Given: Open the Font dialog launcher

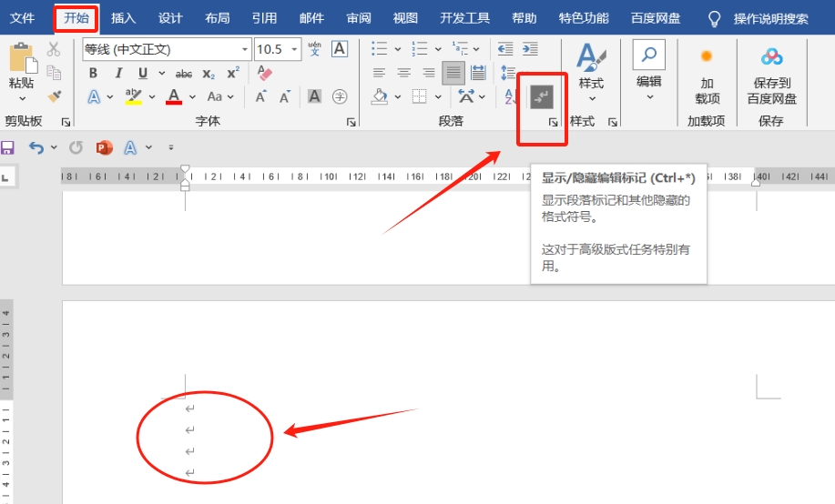Looking at the screenshot, I should pos(351,123).
